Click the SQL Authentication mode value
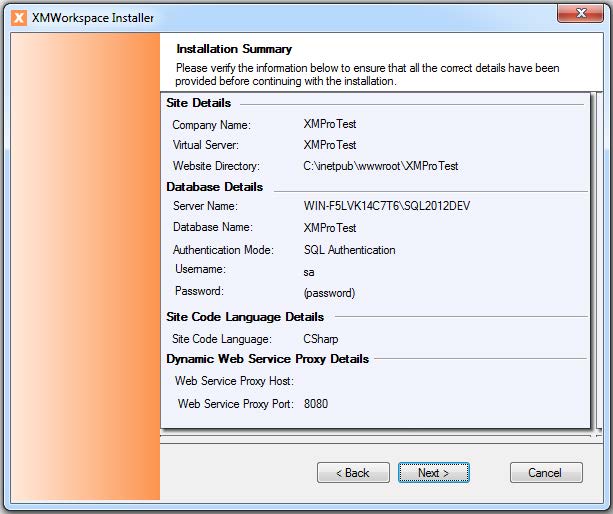This screenshot has width=613, height=514. tap(349, 250)
